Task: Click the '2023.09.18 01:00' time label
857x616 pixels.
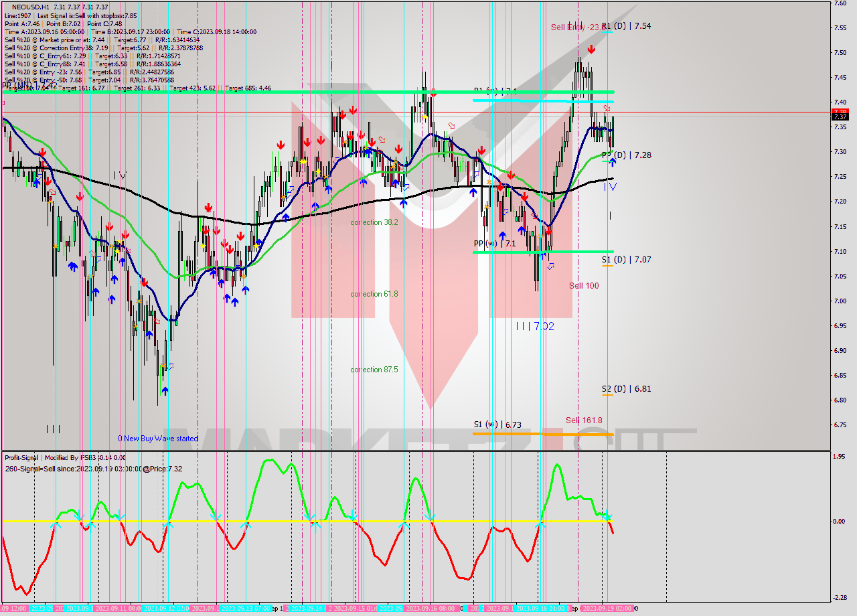Action: point(542,609)
